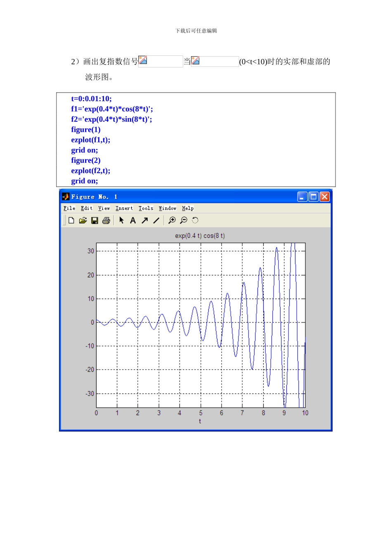This screenshot has width=392, height=555.
Task: Click the MATLAB logo in the title bar
Action: point(66,197)
